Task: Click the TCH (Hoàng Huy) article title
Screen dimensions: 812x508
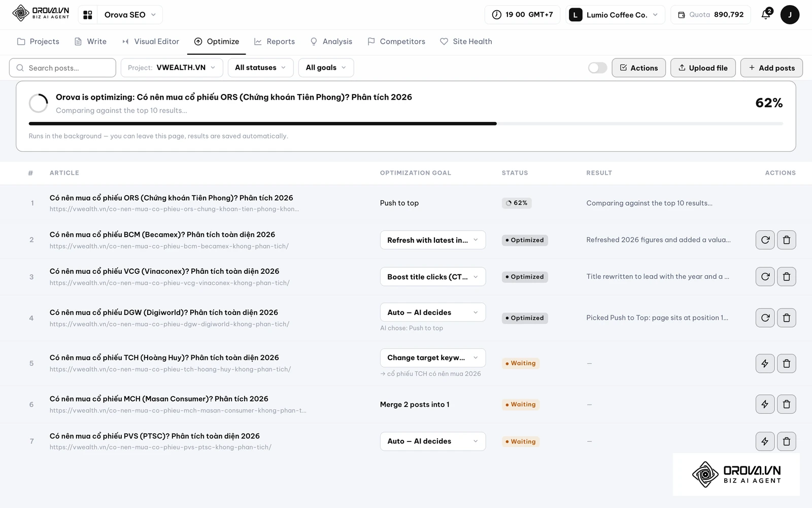Action: point(164,358)
